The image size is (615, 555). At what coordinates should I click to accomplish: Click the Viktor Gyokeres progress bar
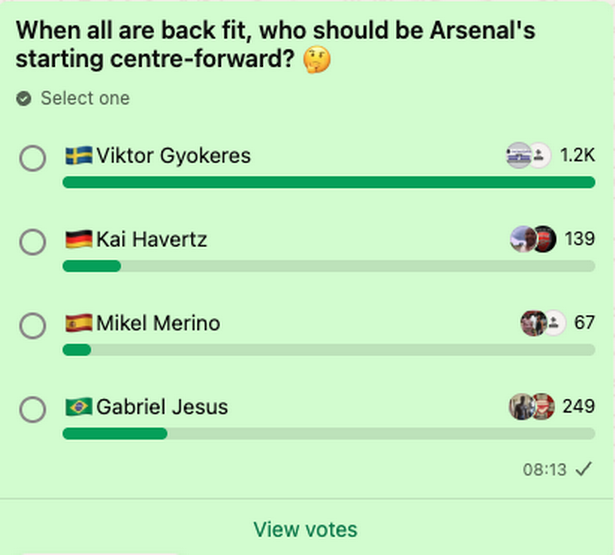[328, 183]
